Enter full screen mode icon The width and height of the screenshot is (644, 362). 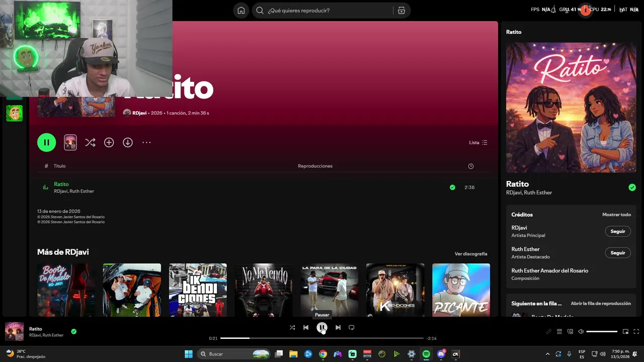(636, 332)
